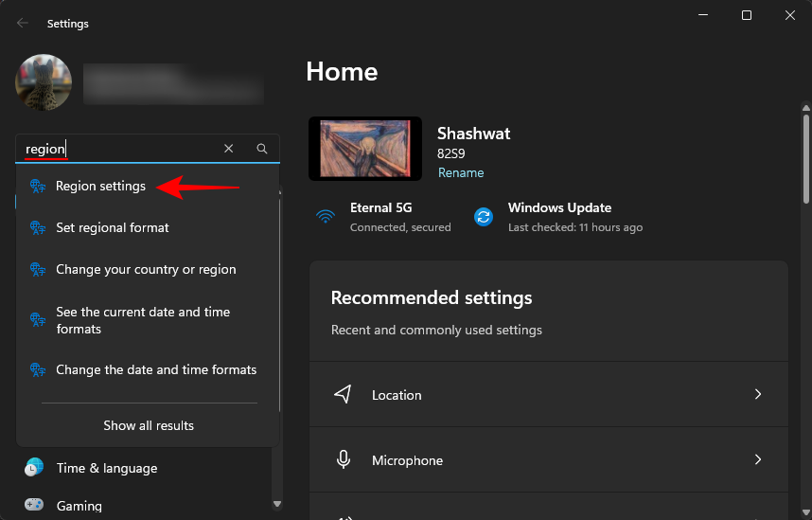The width and height of the screenshot is (812, 520).
Task: Clear the search box text with X
Action: tap(228, 149)
